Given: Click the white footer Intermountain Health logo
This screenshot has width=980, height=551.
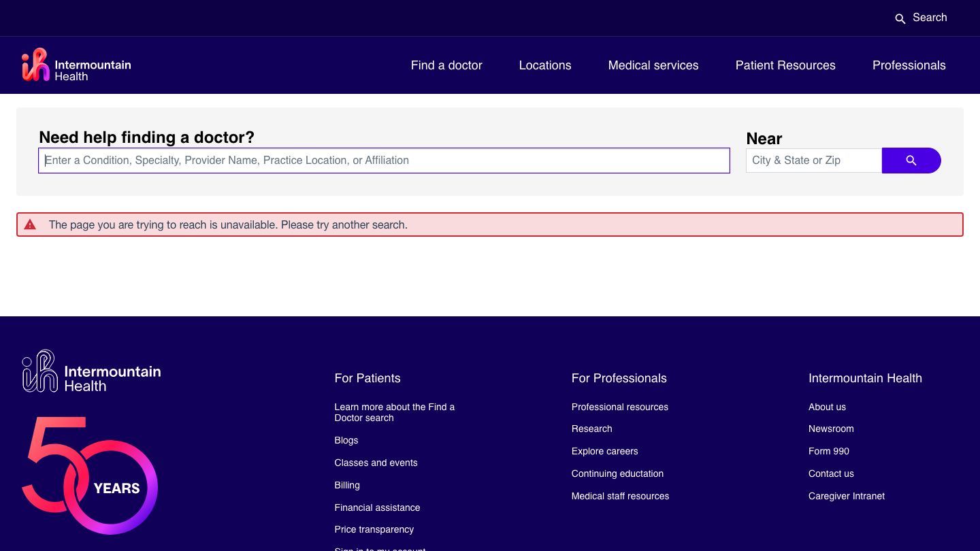Looking at the screenshot, I should point(91,371).
